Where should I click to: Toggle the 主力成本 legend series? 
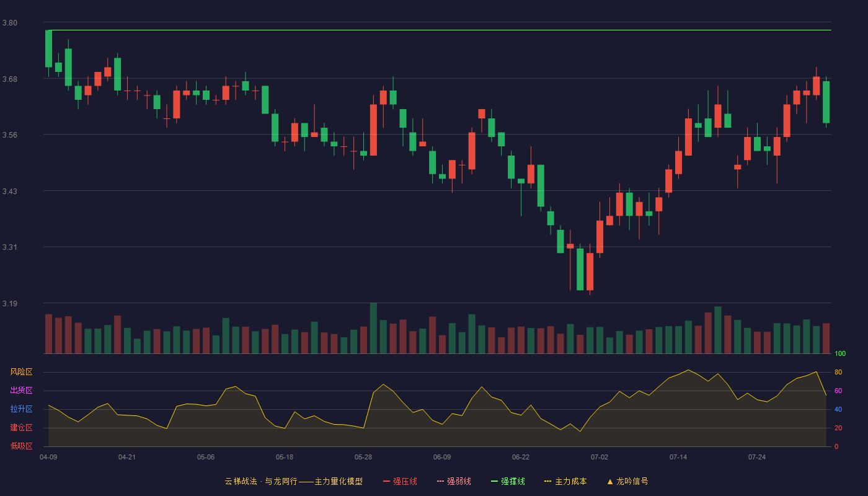click(565, 481)
